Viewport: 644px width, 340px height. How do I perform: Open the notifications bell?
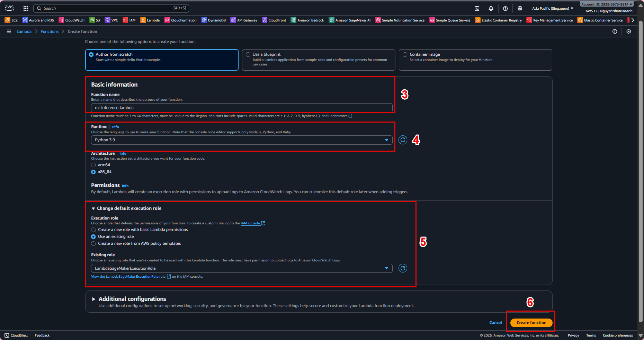pyautogui.click(x=491, y=8)
